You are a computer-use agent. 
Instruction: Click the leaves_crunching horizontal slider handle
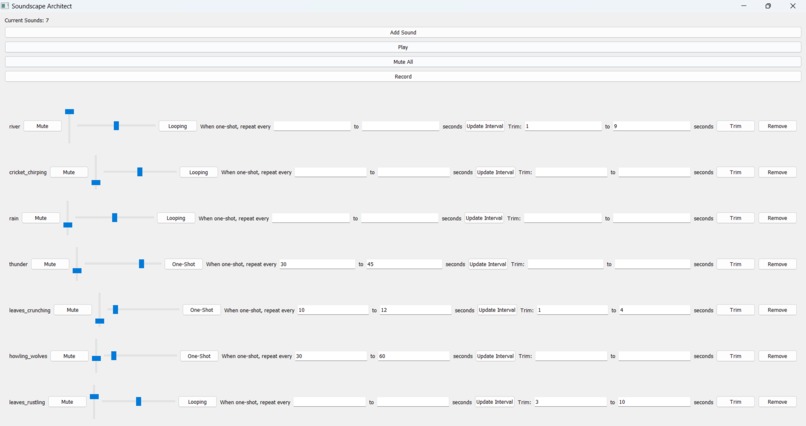click(x=115, y=309)
